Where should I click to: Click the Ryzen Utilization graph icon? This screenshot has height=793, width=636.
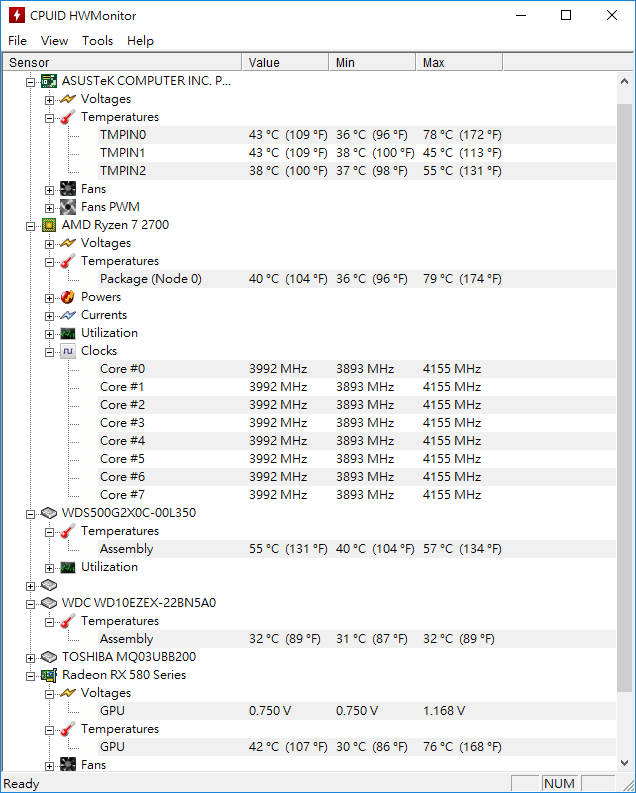click(x=68, y=333)
